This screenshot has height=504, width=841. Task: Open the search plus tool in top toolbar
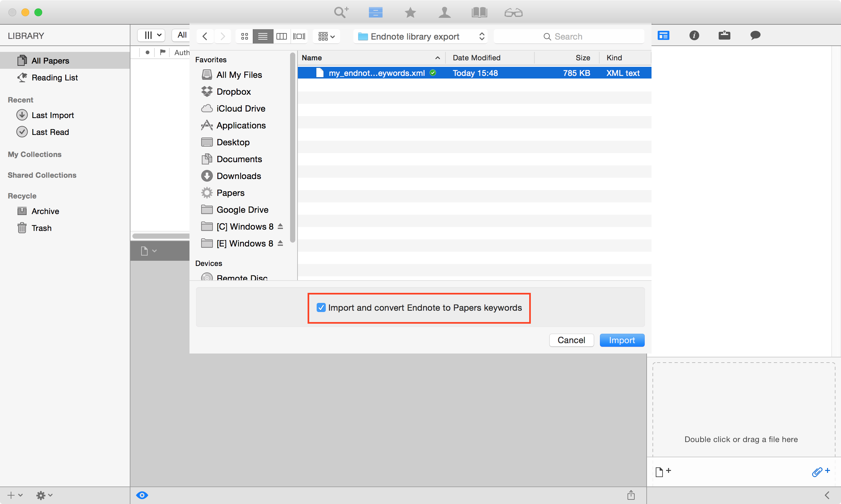click(341, 13)
